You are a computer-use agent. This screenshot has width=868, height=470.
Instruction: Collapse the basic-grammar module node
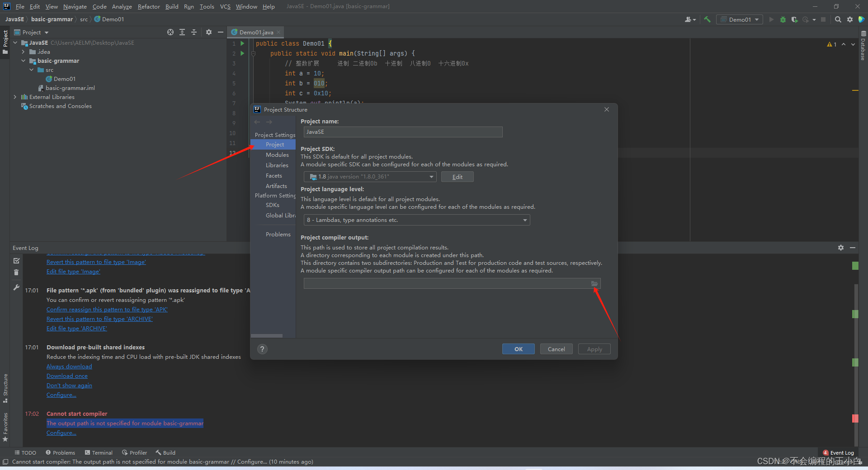(x=24, y=61)
